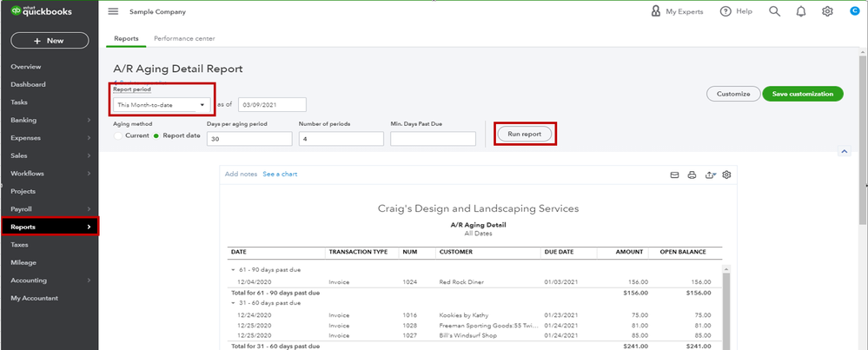Open the Report period dropdown
Viewport: 868px width, 350px height.
[162, 104]
